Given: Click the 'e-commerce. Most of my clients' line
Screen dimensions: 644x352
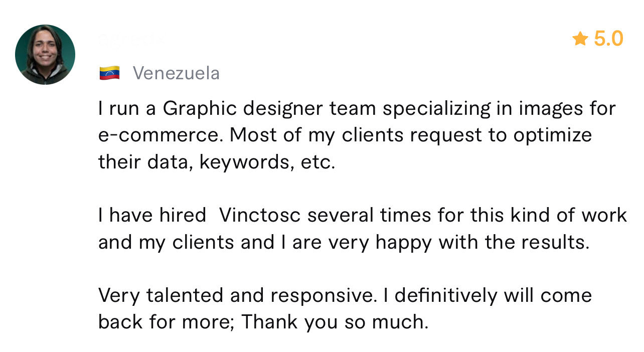Looking at the screenshot, I should click(x=345, y=135).
